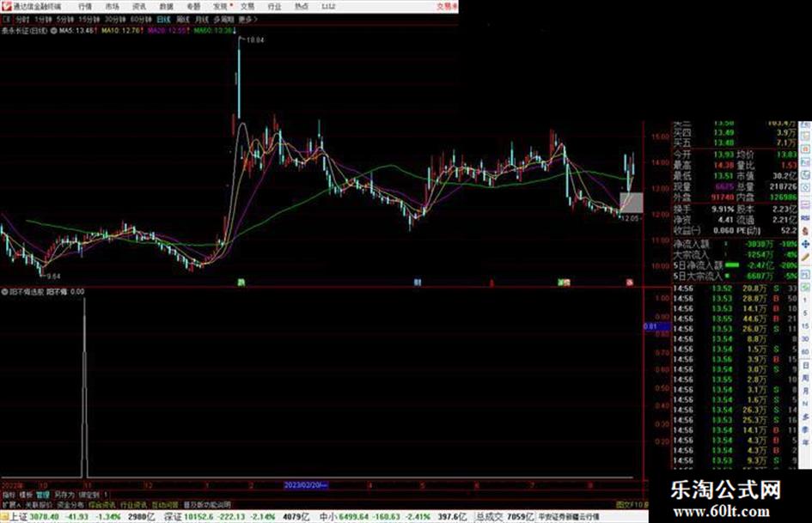Open the 行业资讯 tab
This screenshot has width=812, height=523.
133,504
